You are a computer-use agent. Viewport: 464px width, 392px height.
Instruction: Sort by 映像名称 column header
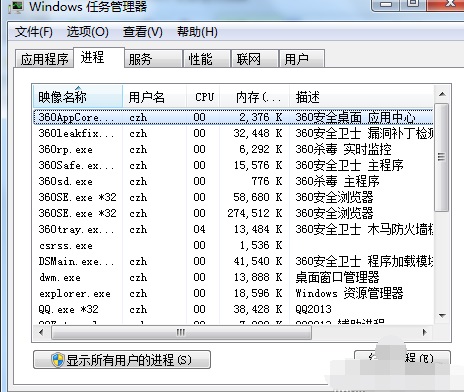pos(78,97)
